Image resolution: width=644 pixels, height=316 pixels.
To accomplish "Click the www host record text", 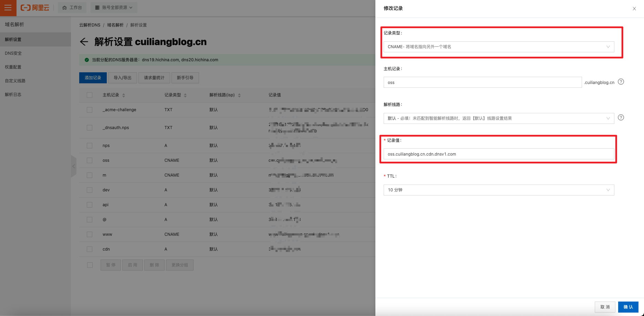I will pos(107,234).
